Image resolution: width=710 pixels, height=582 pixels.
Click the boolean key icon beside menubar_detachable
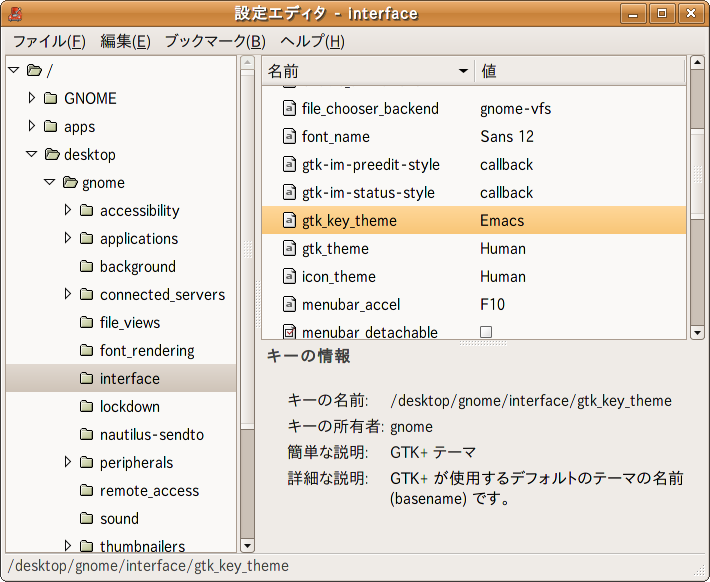(289, 332)
